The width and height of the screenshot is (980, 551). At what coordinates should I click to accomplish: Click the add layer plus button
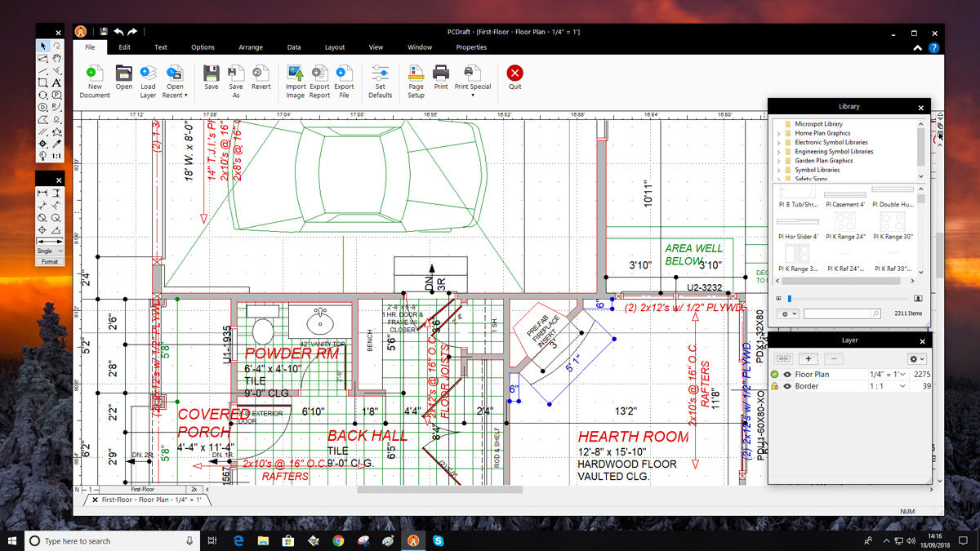808,358
